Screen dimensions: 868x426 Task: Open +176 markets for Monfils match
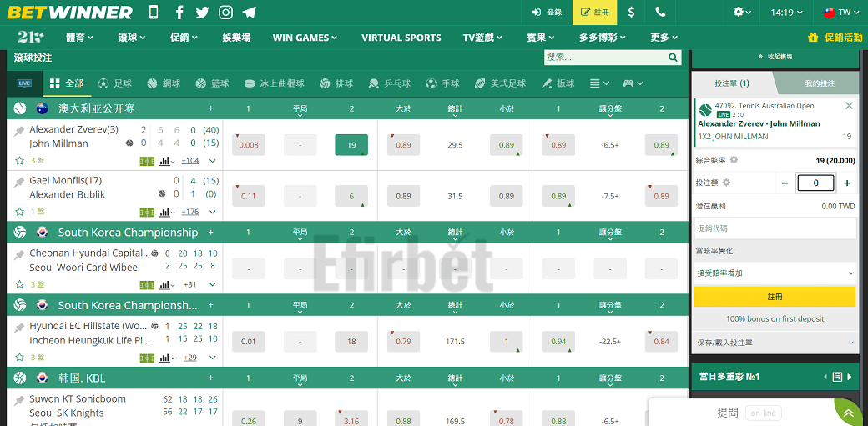click(x=190, y=212)
